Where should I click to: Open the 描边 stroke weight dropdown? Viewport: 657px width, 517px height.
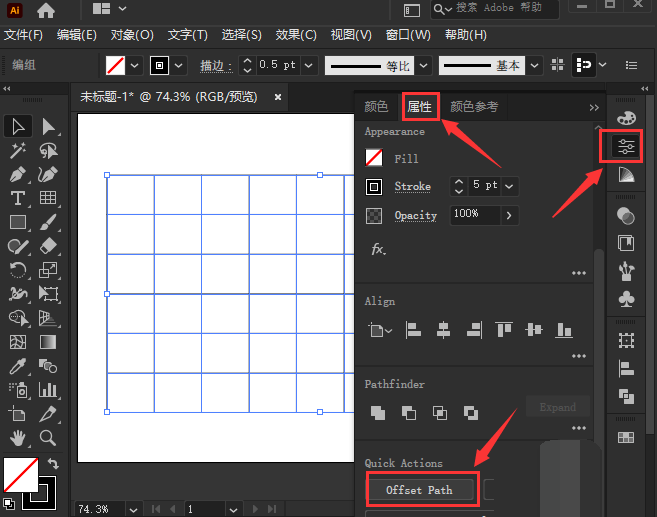(x=309, y=65)
